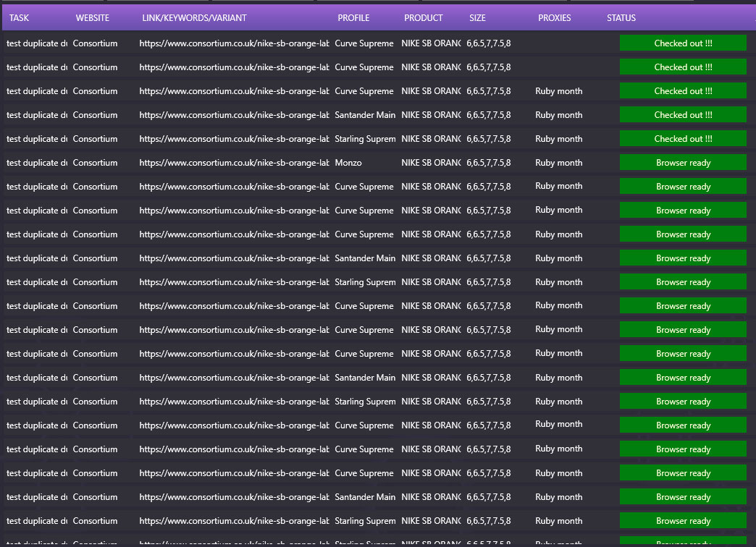The width and height of the screenshot is (756, 547).
Task: Click NIKE SB product cell in Monzo row
Action: click(x=431, y=163)
